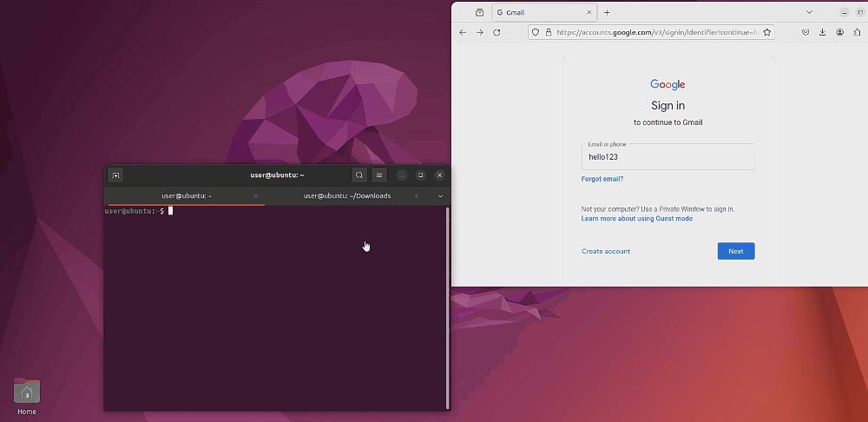Click the terminal prompt user@ubuntu:~$
The width and height of the screenshot is (868, 422).
135,211
